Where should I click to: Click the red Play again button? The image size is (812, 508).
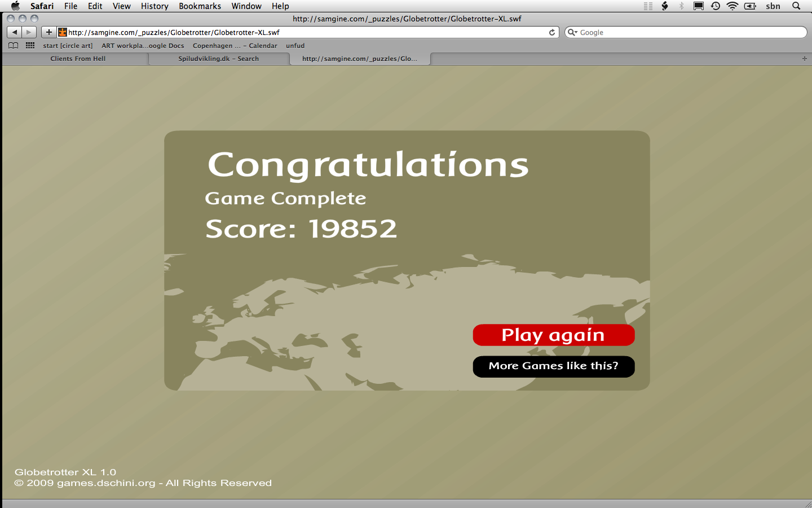pos(554,335)
